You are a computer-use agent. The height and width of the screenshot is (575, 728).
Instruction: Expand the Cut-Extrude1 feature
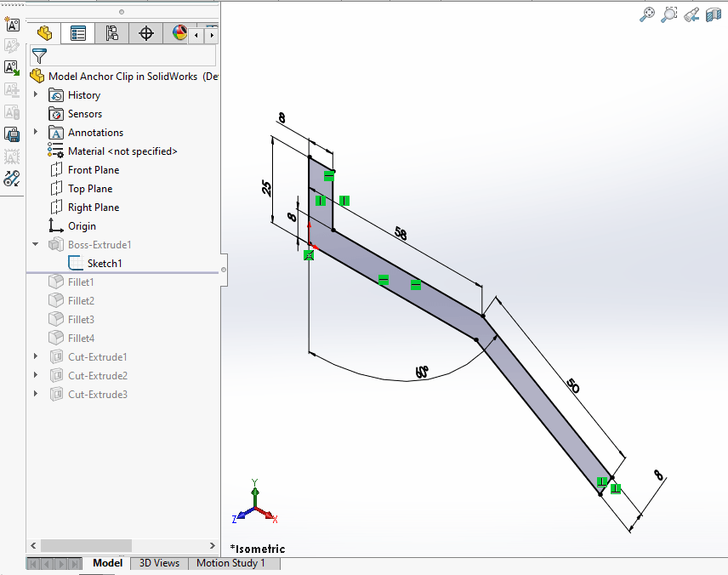pyautogui.click(x=35, y=356)
